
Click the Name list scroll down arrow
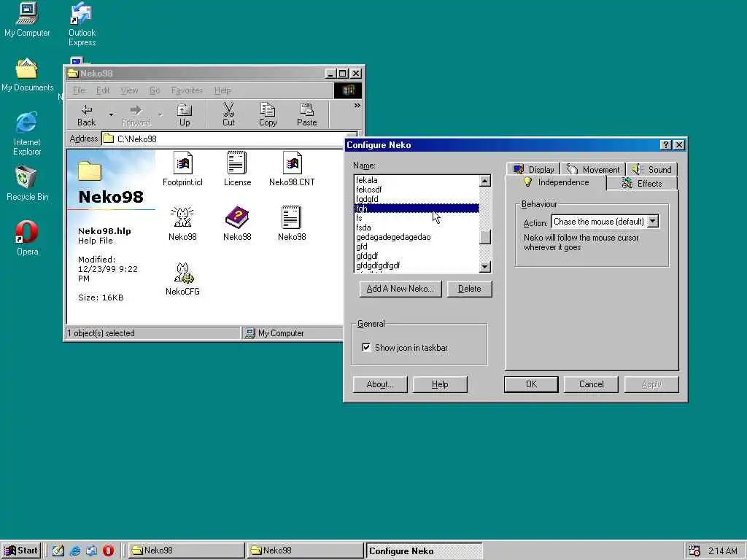pyautogui.click(x=485, y=267)
